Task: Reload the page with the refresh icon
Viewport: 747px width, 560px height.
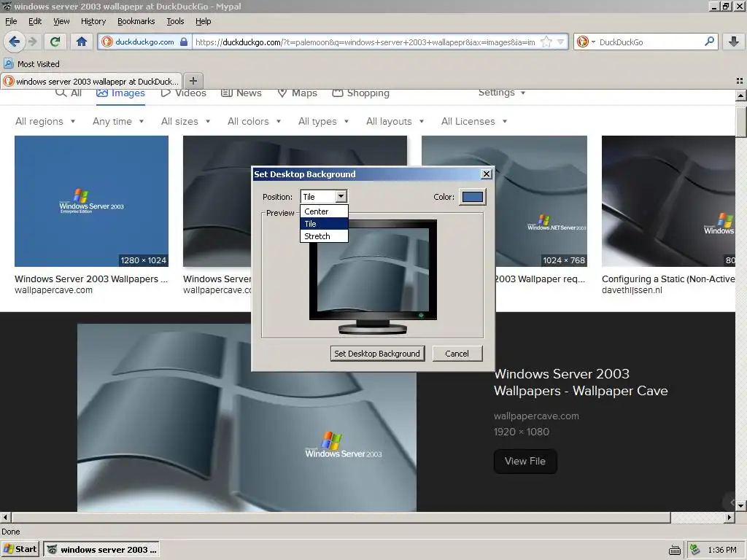Action: [x=55, y=42]
